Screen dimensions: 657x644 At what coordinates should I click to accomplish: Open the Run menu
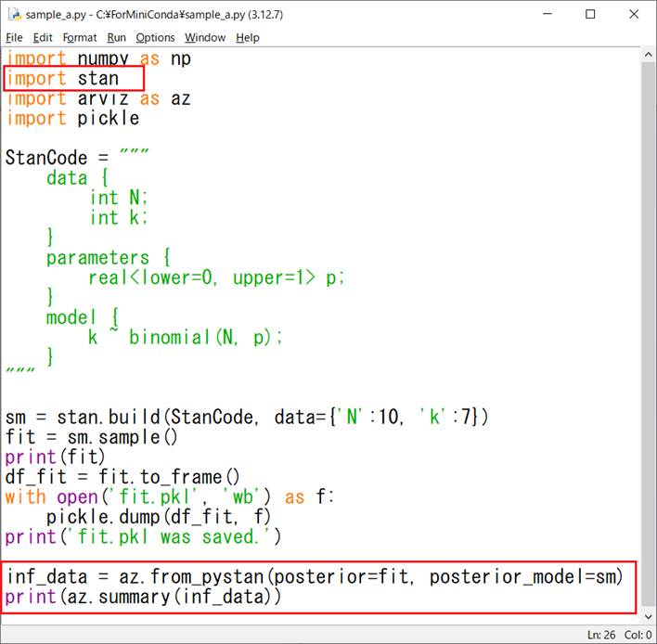(116, 37)
